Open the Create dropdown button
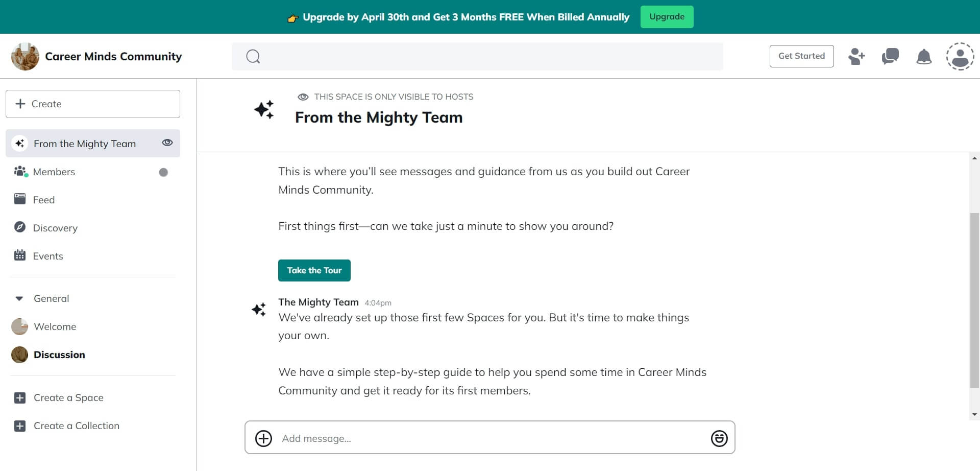This screenshot has width=980, height=471. (x=93, y=104)
